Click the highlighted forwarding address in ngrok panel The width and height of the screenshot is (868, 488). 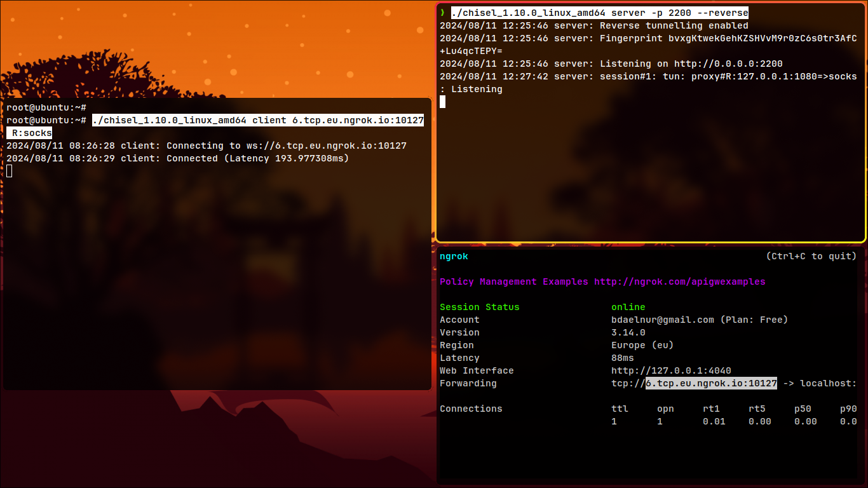[711, 383]
